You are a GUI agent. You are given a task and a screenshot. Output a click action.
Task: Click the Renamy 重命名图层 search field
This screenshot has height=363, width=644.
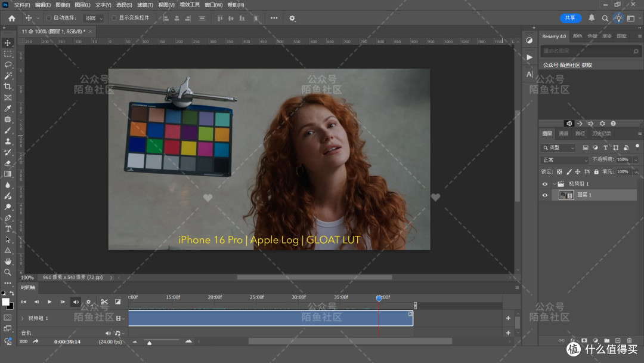pyautogui.click(x=590, y=51)
